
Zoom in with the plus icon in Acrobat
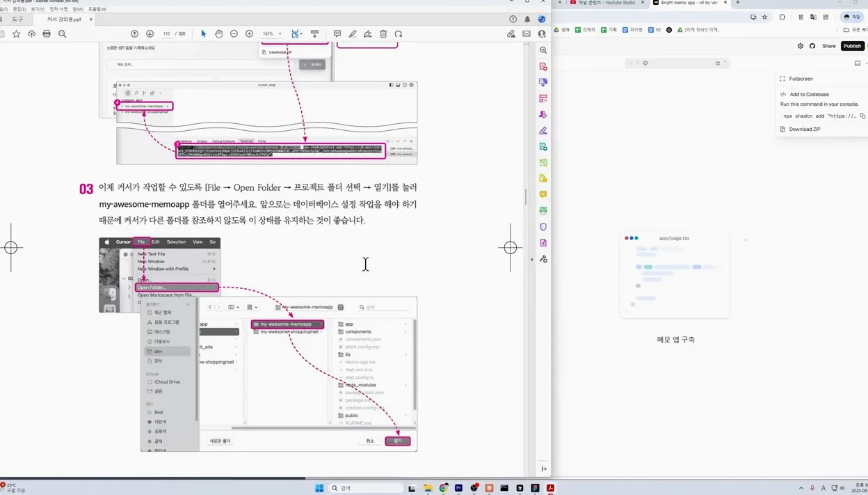[x=249, y=33]
